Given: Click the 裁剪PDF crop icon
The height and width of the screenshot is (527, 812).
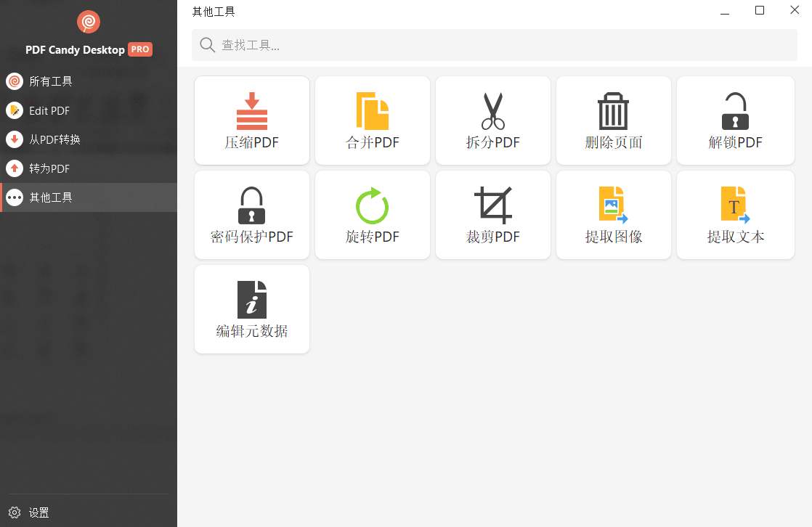Looking at the screenshot, I should tap(492, 214).
